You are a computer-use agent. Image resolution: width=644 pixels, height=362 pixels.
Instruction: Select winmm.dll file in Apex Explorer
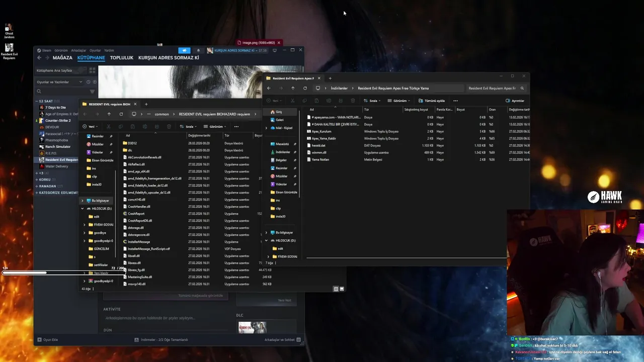pyautogui.click(x=319, y=152)
